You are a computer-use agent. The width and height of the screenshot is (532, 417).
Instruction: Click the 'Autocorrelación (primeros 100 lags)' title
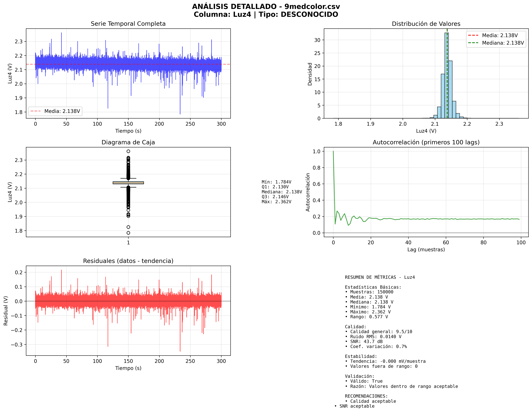426,142
